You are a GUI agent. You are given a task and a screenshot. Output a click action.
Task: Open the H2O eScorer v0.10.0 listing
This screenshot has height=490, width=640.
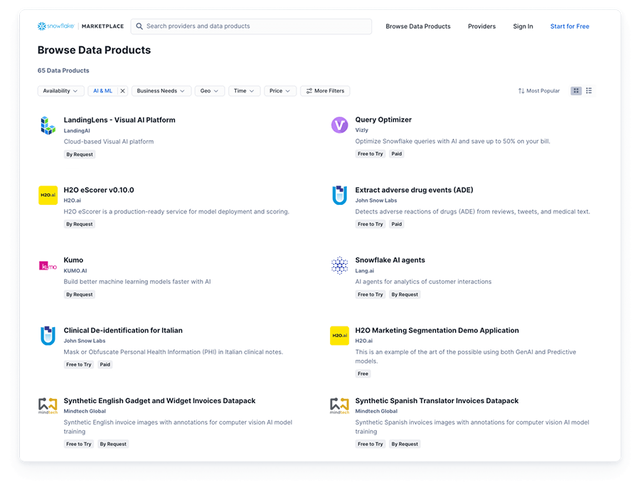point(98,190)
